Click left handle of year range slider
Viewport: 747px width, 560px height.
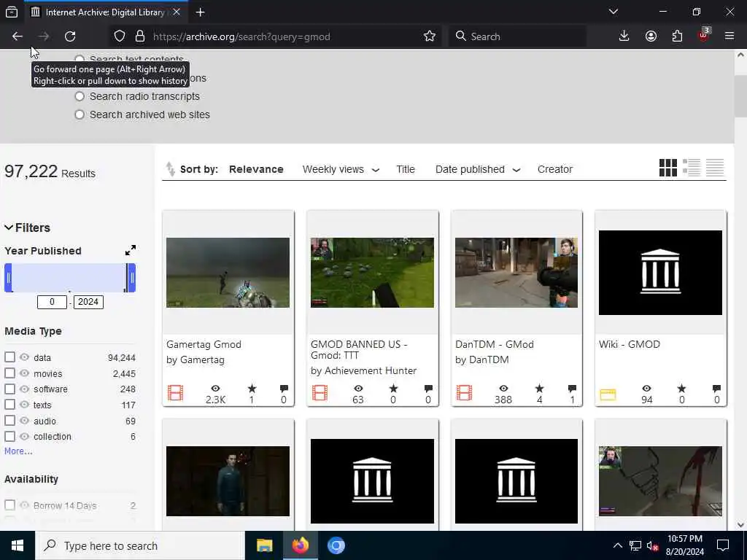coord(8,278)
